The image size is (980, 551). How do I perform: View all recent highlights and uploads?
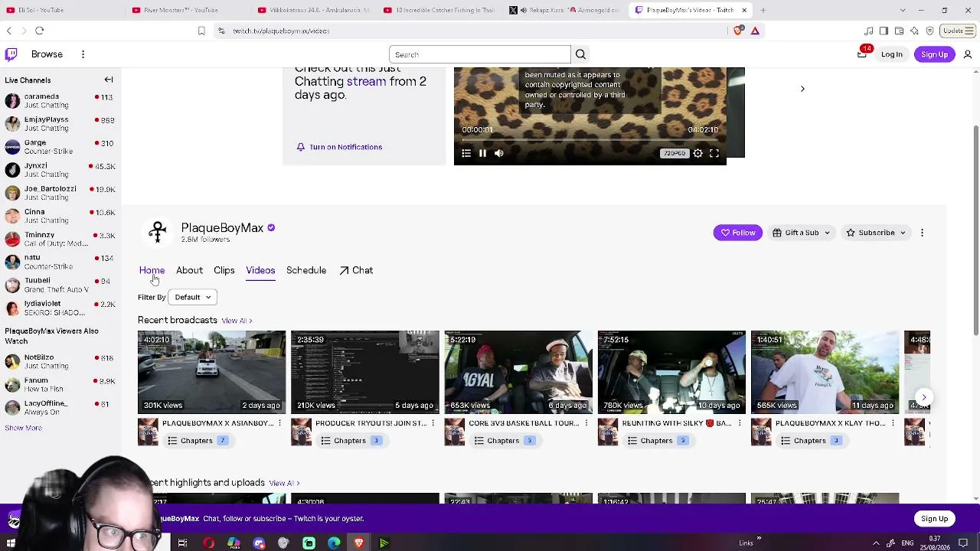284,483
